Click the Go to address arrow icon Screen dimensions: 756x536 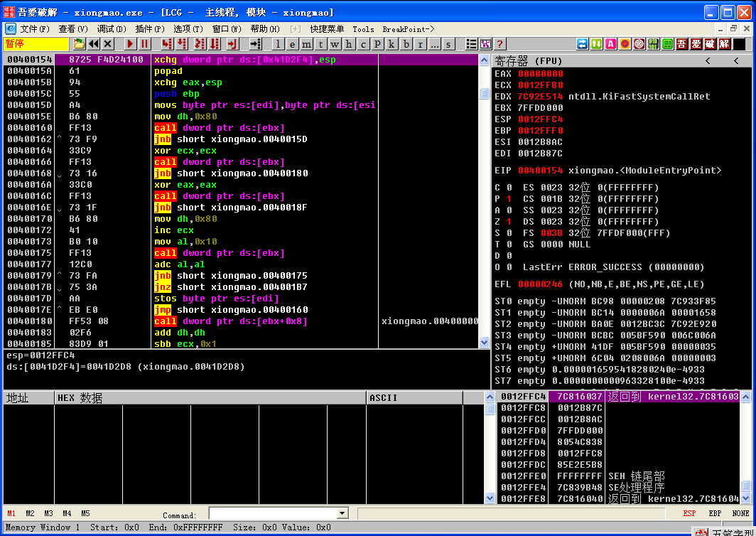point(256,44)
